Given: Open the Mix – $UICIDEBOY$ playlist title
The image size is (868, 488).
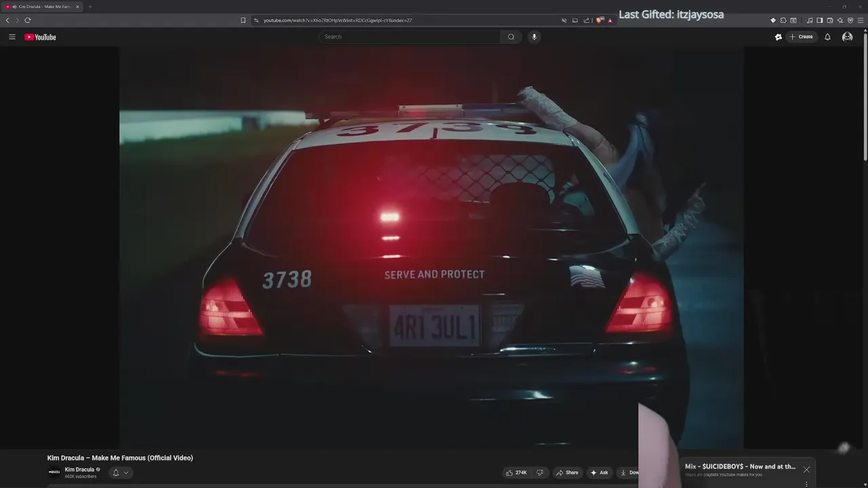Looking at the screenshot, I should (740, 466).
